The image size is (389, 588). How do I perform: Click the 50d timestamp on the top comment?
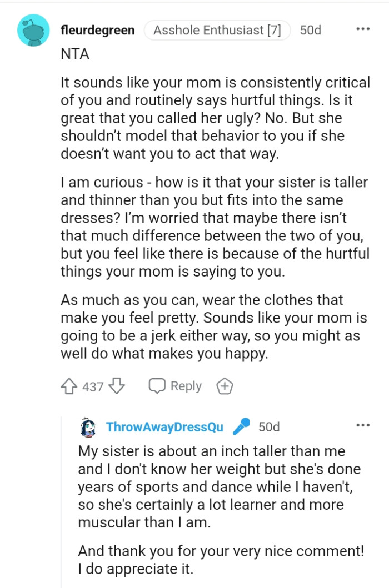(311, 31)
